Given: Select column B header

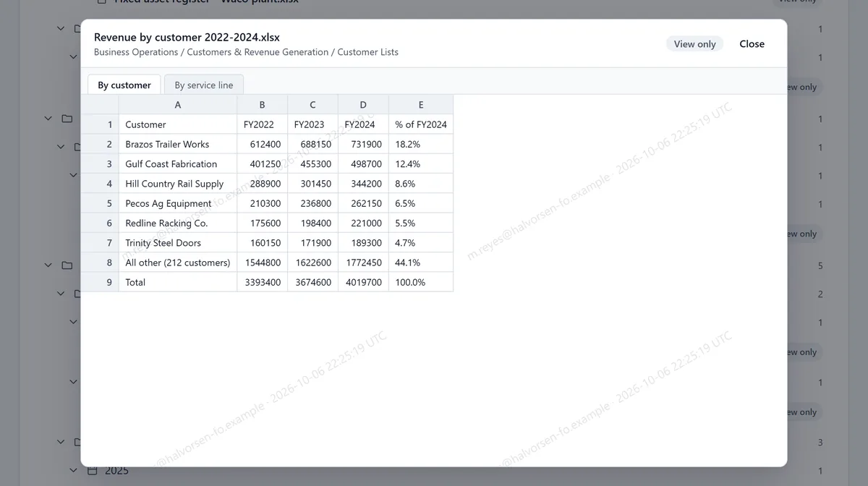Looking at the screenshot, I should point(263,105).
